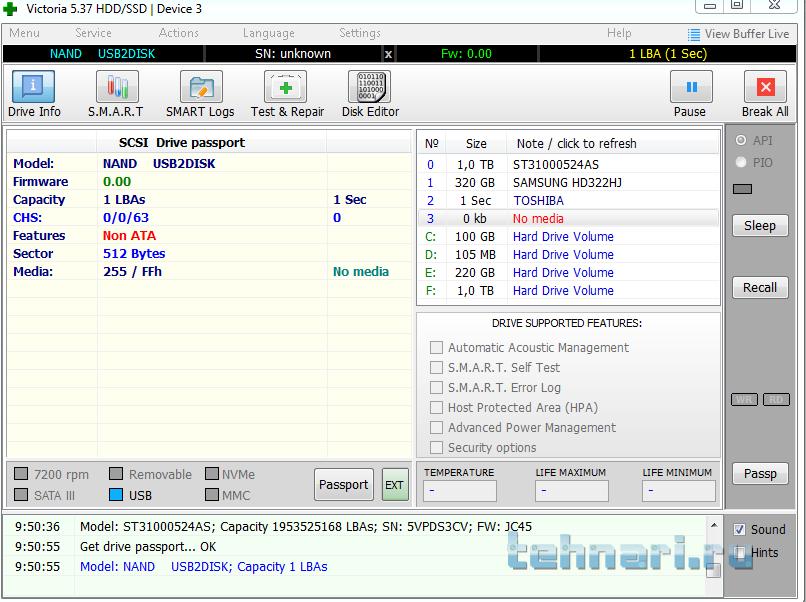The width and height of the screenshot is (806, 602).
Task: Click the LIFE MAXIMUM value field
Action: pos(572,491)
